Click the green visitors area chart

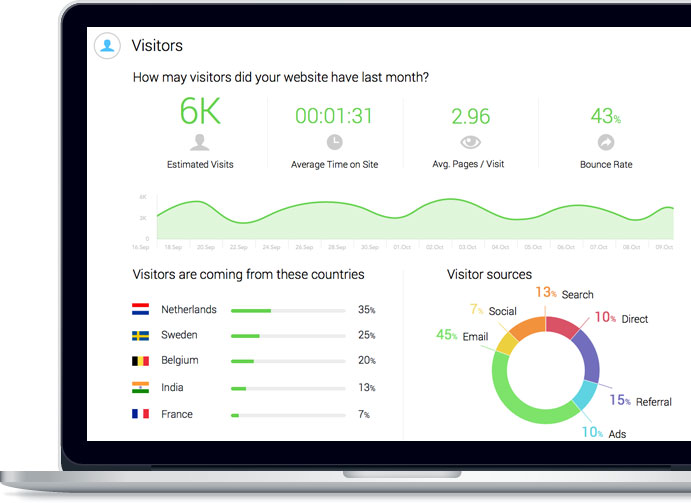pyautogui.click(x=415, y=219)
